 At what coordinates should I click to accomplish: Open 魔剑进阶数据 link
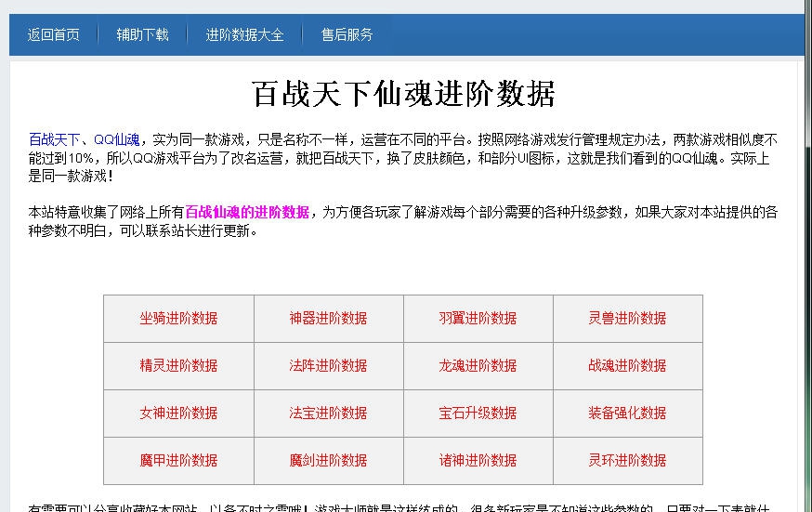pyautogui.click(x=328, y=461)
